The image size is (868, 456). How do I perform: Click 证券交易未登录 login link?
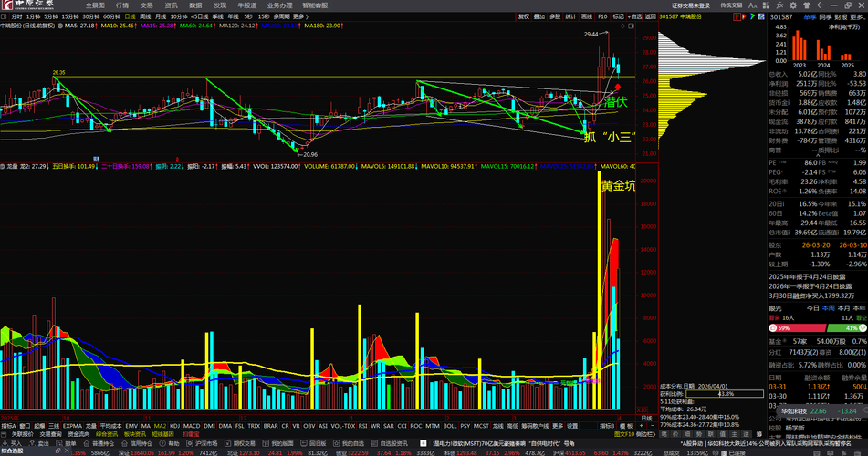[x=691, y=5]
